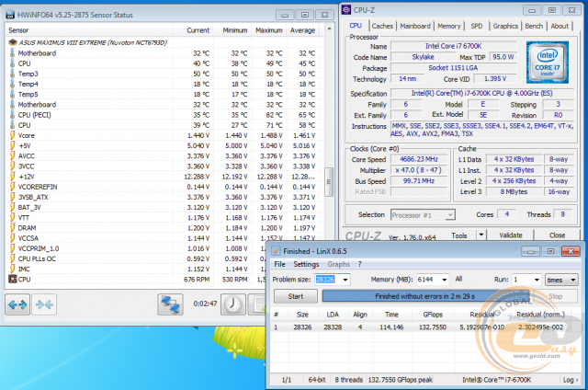Click the GFlops column header in LinX
Screen dimensions: 588x390
point(433,315)
